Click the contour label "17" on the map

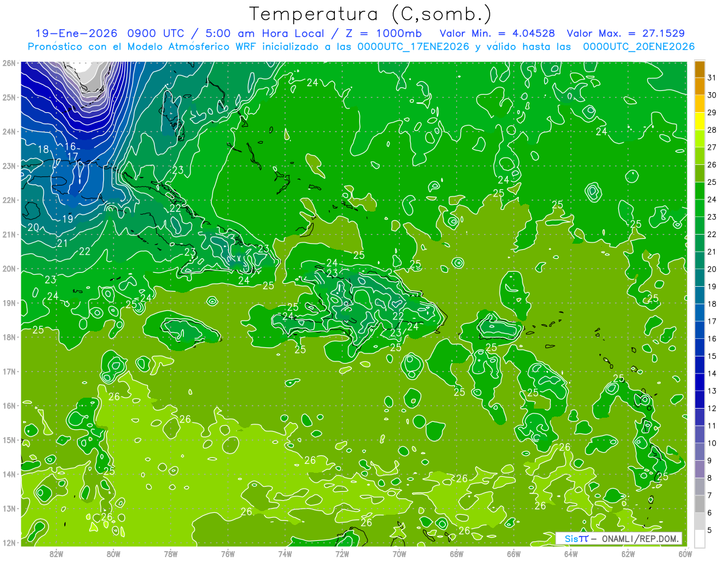72,157
